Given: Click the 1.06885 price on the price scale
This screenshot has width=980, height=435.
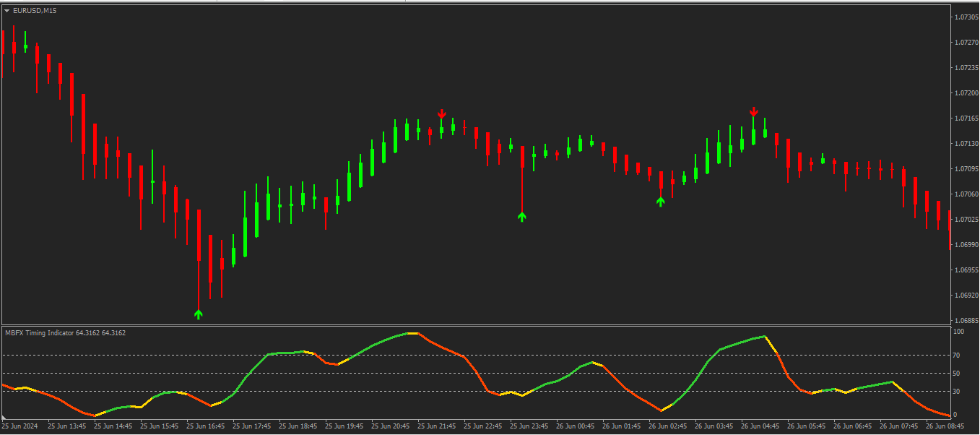Looking at the screenshot, I should click(x=965, y=321).
